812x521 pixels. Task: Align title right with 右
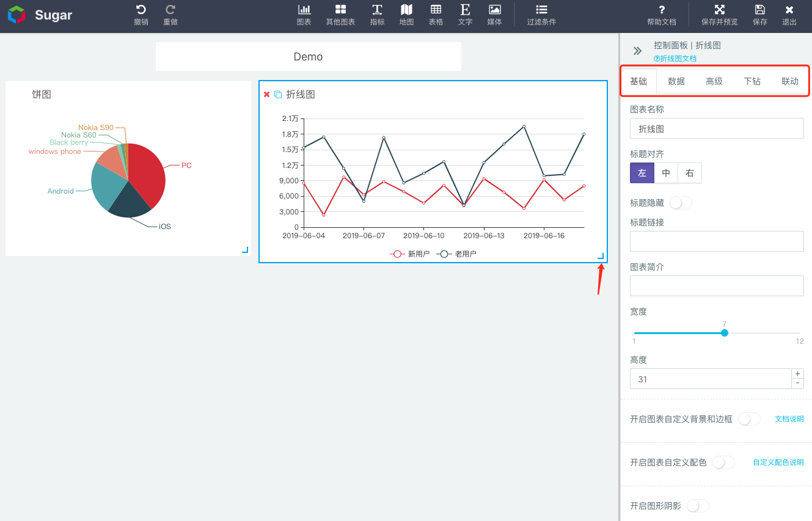(690, 173)
